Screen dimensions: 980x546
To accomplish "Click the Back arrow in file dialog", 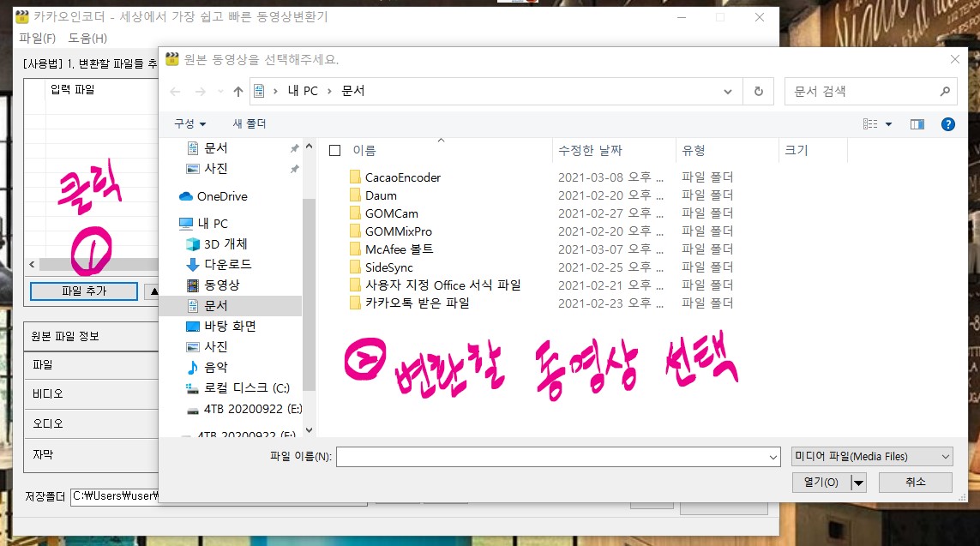I will 175,92.
